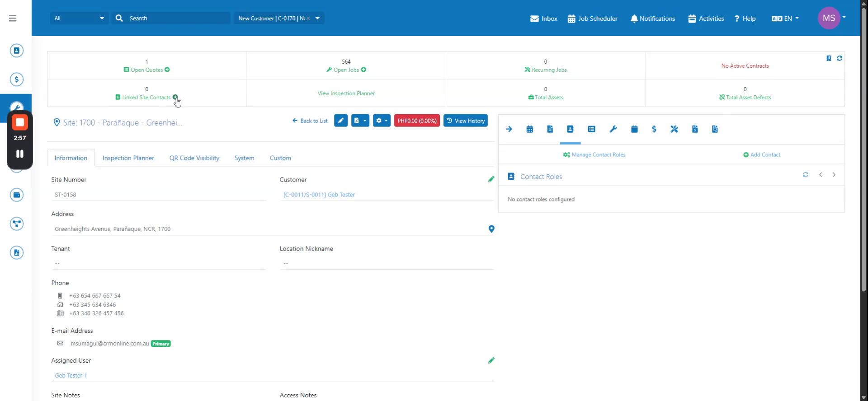Expand the gear settings dropdown button
Viewport: 868px width, 401px height.
point(382,121)
